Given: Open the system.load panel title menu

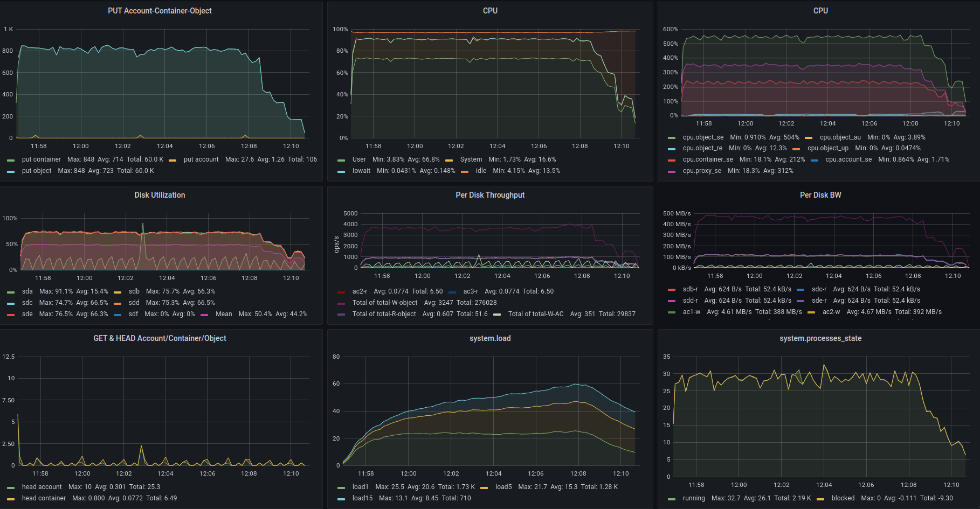Looking at the screenshot, I should (489, 338).
